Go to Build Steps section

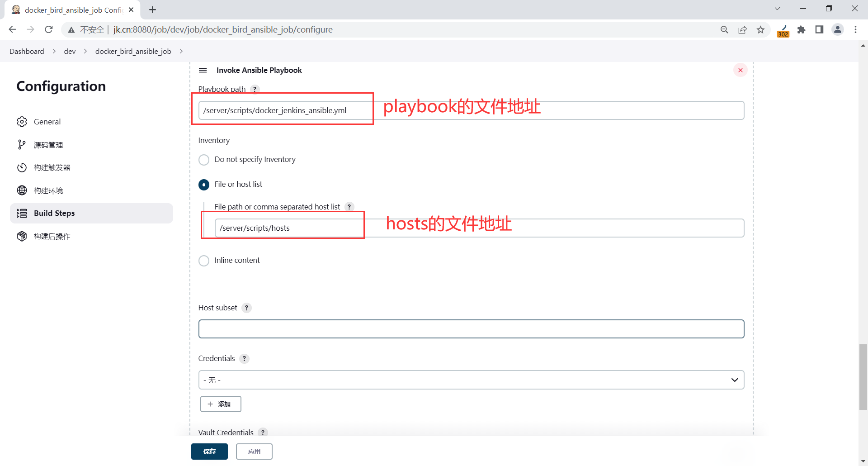91,213
